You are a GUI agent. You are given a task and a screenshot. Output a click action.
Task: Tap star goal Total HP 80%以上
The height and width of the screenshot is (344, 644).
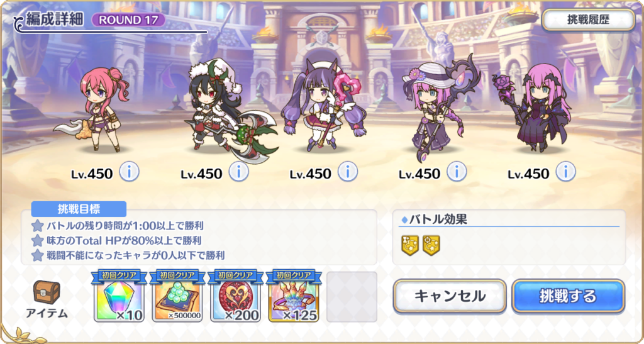coord(116,241)
